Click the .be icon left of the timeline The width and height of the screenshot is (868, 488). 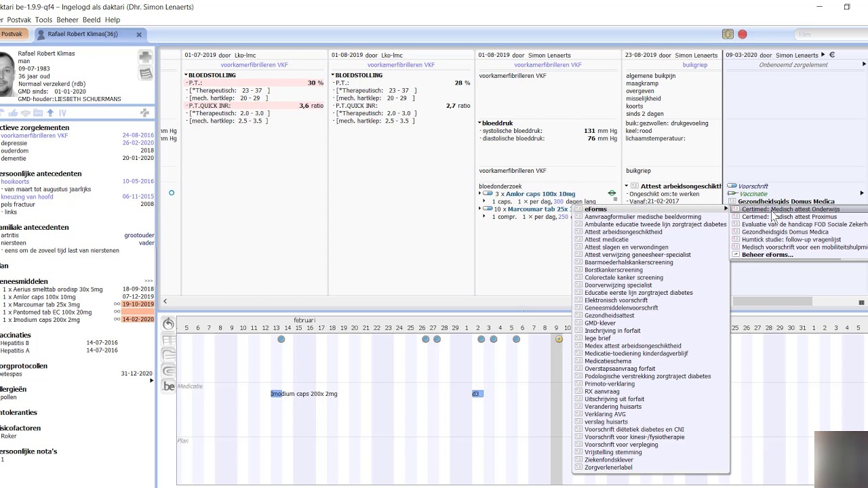coord(169,386)
